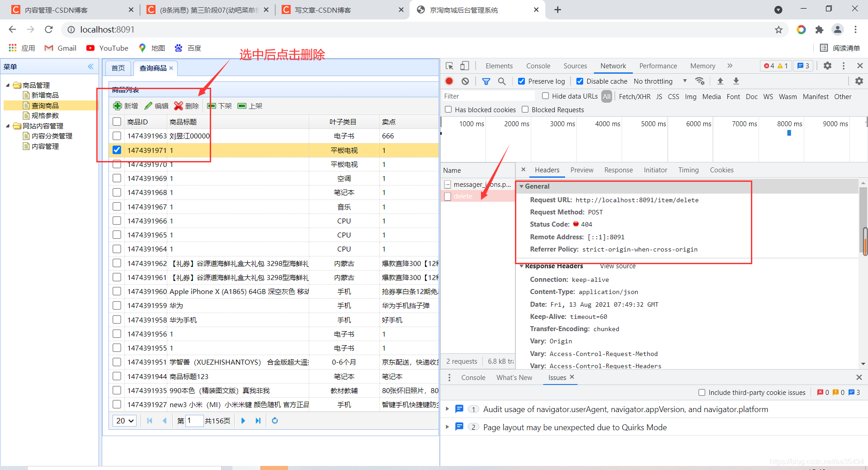The height and width of the screenshot is (470, 868).
Task: Close the request details pane
Action: pos(523,170)
